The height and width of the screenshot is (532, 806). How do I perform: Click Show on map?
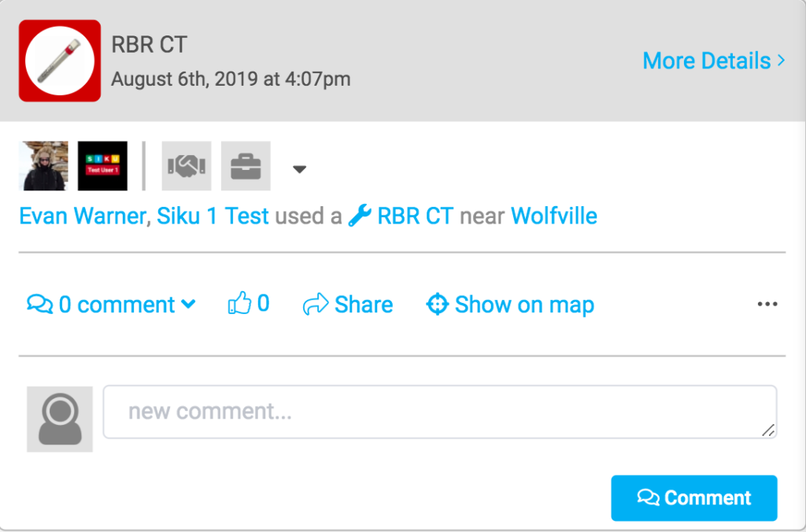510,305
